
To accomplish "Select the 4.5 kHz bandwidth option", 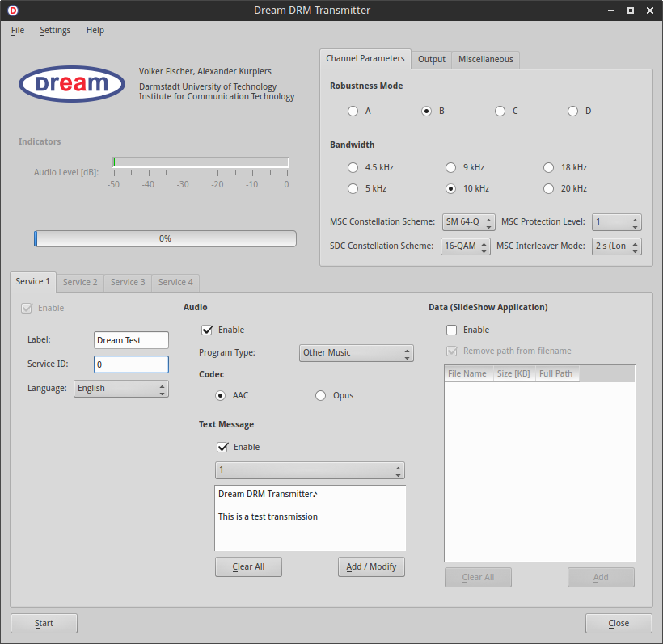I will (353, 167).
